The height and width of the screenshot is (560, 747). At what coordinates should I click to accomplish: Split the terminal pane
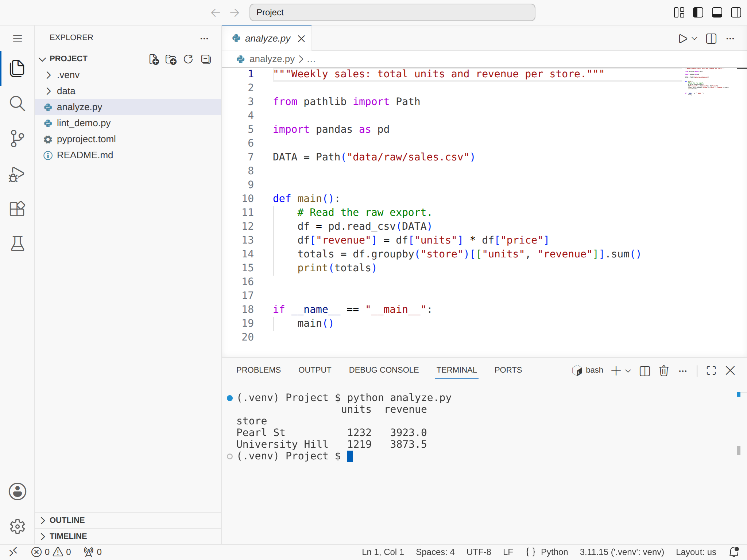click(x=645, y=371)
